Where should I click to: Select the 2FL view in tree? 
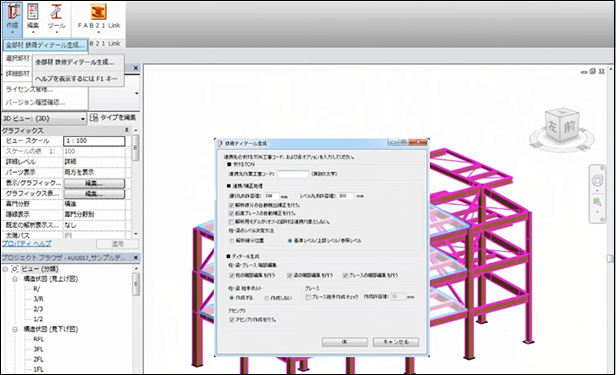click(38, 359)
